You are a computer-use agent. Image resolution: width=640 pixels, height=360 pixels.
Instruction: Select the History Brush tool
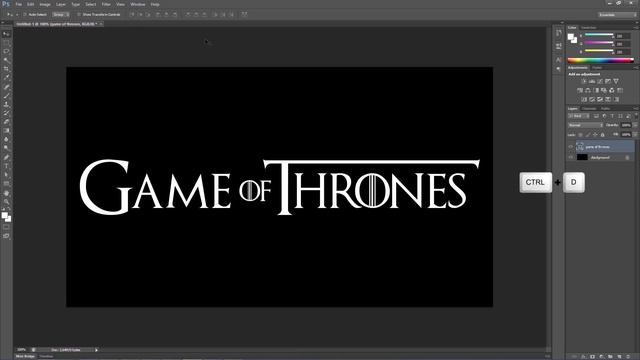(6, 113)
